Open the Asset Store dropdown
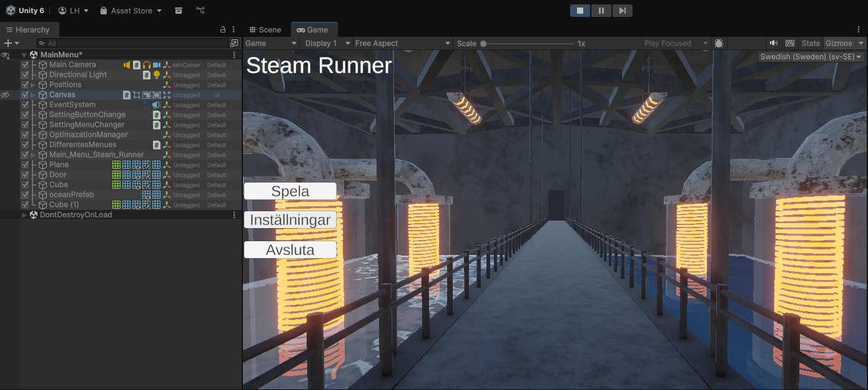The image size is (868, 390). [x=131, y=11]
